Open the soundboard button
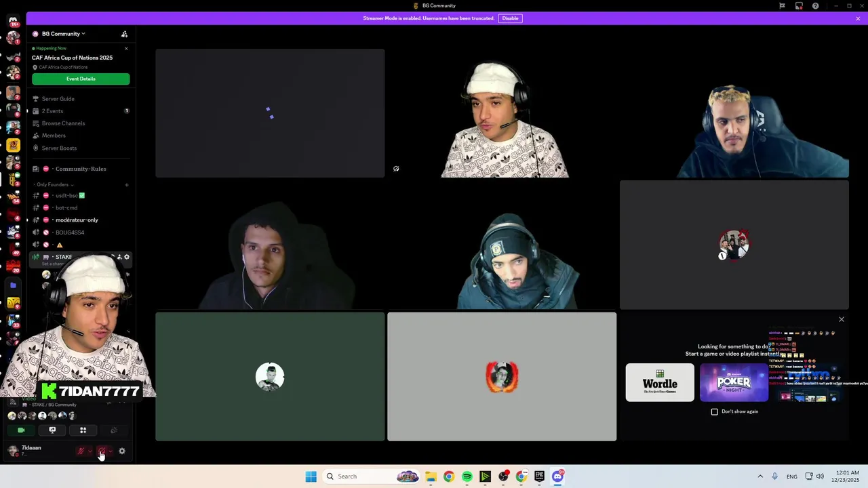This screenshot has height=488, width=868. click(114, 430)
